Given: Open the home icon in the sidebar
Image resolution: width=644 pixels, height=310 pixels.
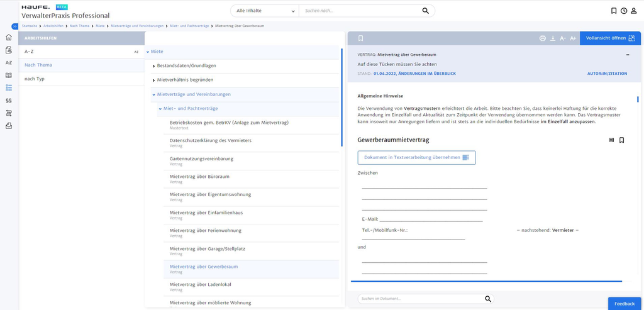Looking at the screenshot, I should [x=9, y=37].
